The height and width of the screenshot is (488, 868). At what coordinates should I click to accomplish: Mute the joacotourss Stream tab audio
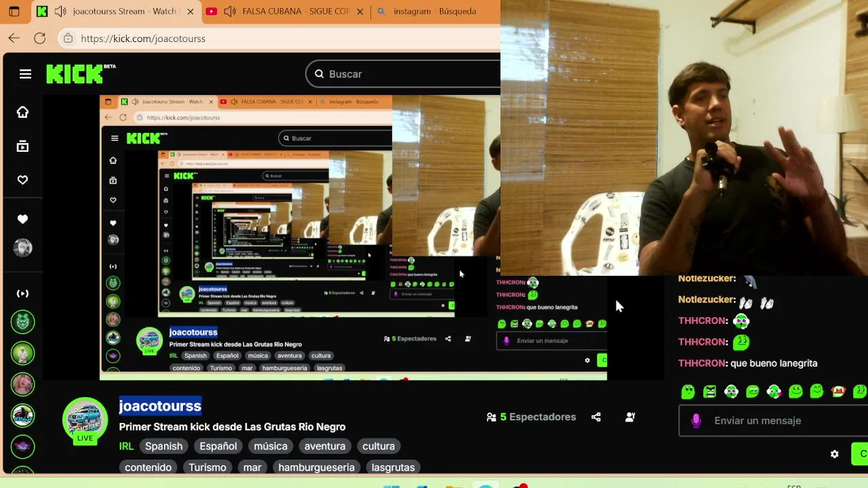click(60, 12)
